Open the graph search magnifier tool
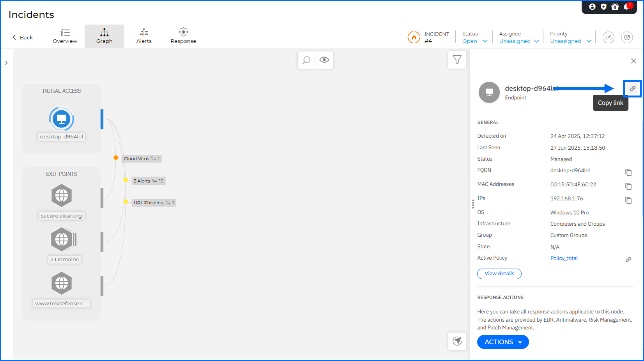Image resolution: width=644 pixels, height=361 pixels. [306, 60]
